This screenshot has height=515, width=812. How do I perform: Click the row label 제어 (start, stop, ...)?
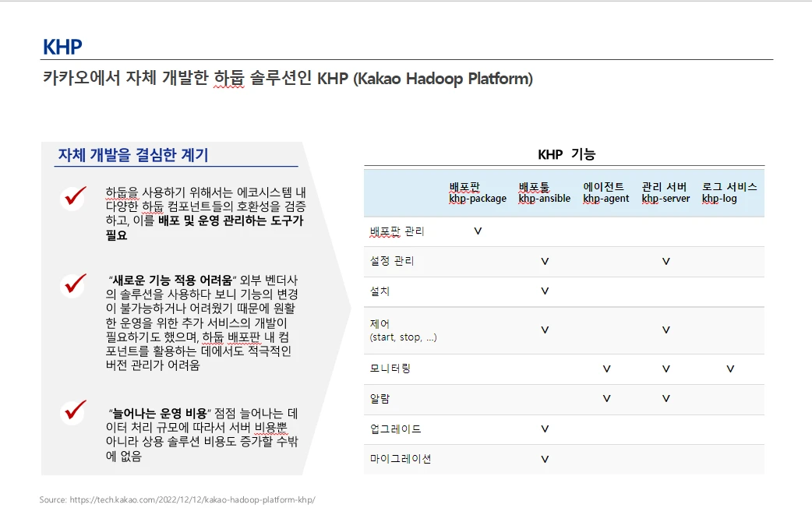click(403, 330)
